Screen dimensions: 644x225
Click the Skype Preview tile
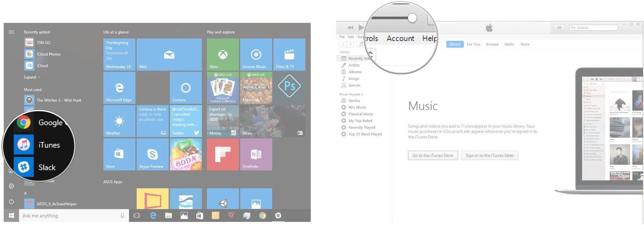click(153, 154)
